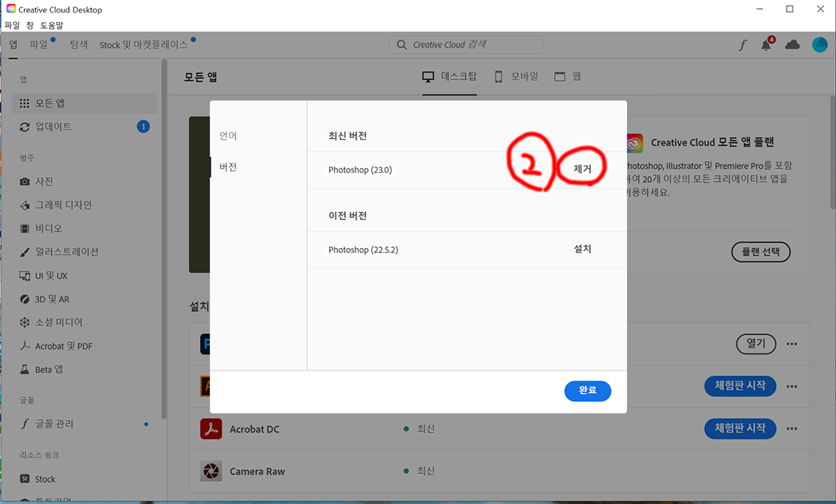Open the notifications bell

click(x=766, y=45)
